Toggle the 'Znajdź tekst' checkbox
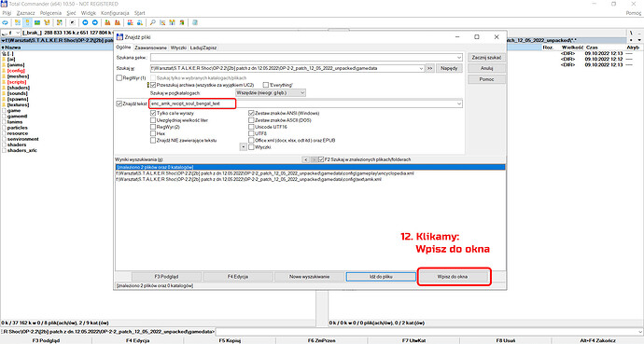Viewport: 644px width, 344px height. [119, 103]
